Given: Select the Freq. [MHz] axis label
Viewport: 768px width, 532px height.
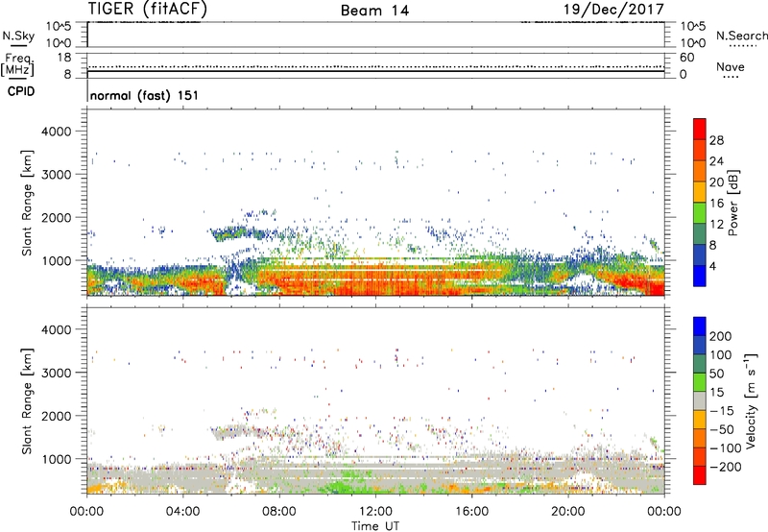Looking at the screenshot, I should 17,65.
